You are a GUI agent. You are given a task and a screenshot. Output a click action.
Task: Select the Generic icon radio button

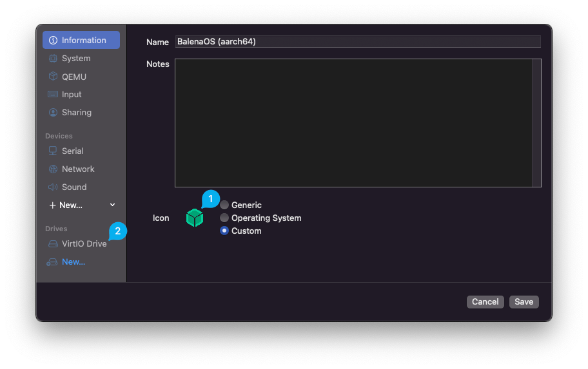point(224,205)
